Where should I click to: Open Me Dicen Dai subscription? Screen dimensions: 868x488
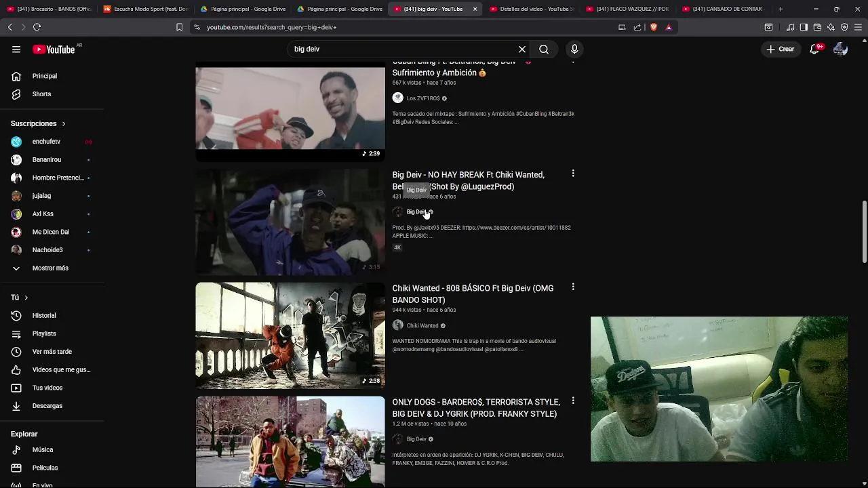pos(52,232)
